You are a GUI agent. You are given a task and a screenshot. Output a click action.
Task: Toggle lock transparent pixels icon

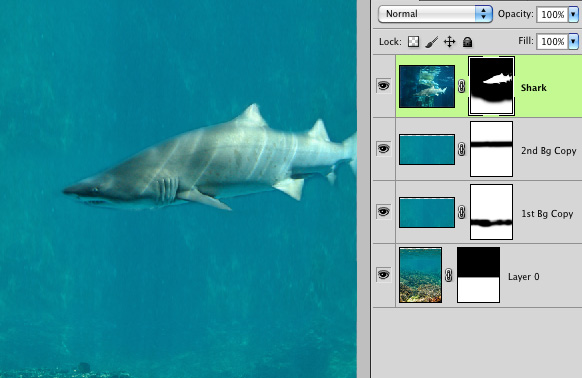(413, 42)
